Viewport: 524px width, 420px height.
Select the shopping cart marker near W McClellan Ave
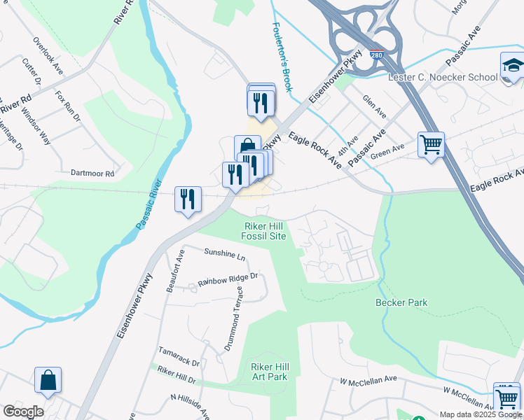tap(507, 398)
